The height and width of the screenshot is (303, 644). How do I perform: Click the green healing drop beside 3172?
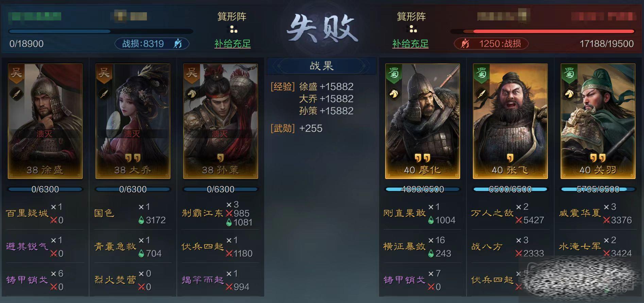pos(141,220)
